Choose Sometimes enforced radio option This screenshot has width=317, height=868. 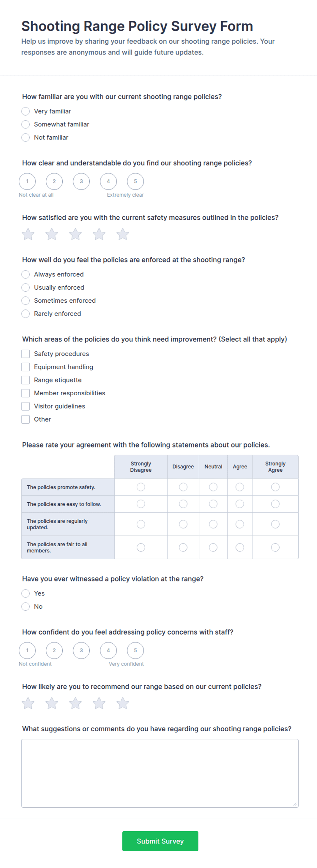click(x=26, y=301)
